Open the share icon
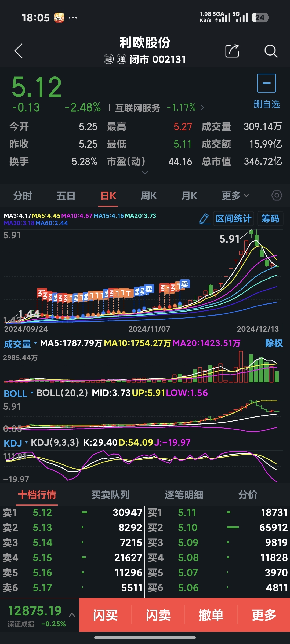Viewport: 290px width, 644px height. pyautogui.click(x=232, y=51)
